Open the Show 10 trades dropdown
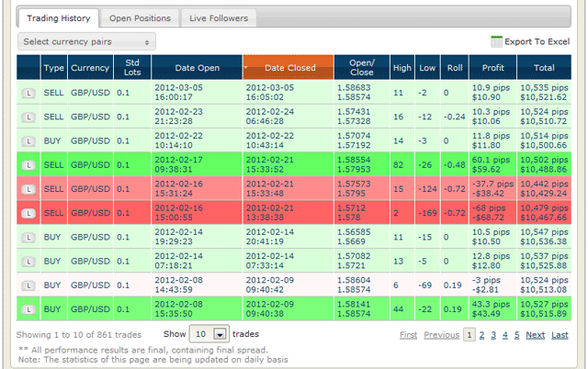The width and height of the screenshot is (588, 369). [x=209, y=334]
